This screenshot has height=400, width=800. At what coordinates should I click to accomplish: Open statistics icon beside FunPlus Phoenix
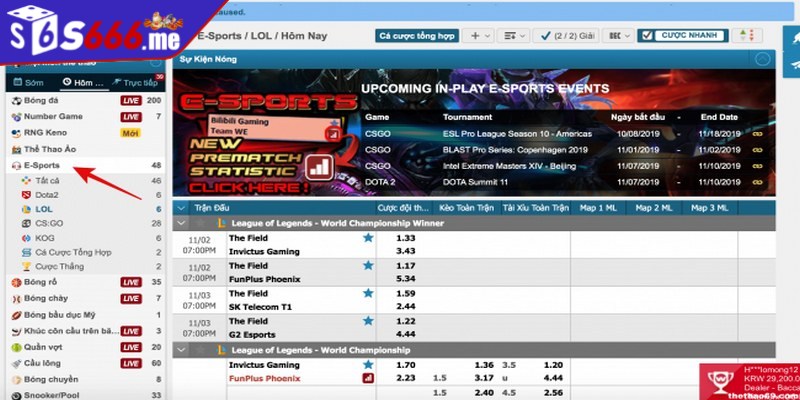[368, 379]
